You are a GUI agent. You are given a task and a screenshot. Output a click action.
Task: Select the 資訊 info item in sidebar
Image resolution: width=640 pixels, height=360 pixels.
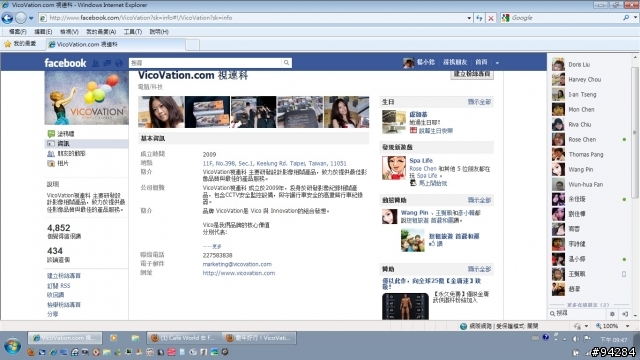click(x=86, y=144)
